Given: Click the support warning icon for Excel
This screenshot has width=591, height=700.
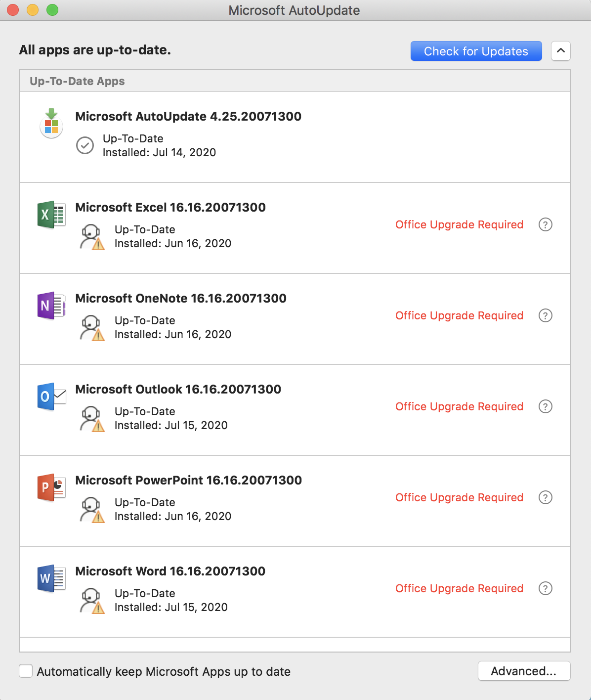Looking at the screenshot, I should tap(92, 237).
